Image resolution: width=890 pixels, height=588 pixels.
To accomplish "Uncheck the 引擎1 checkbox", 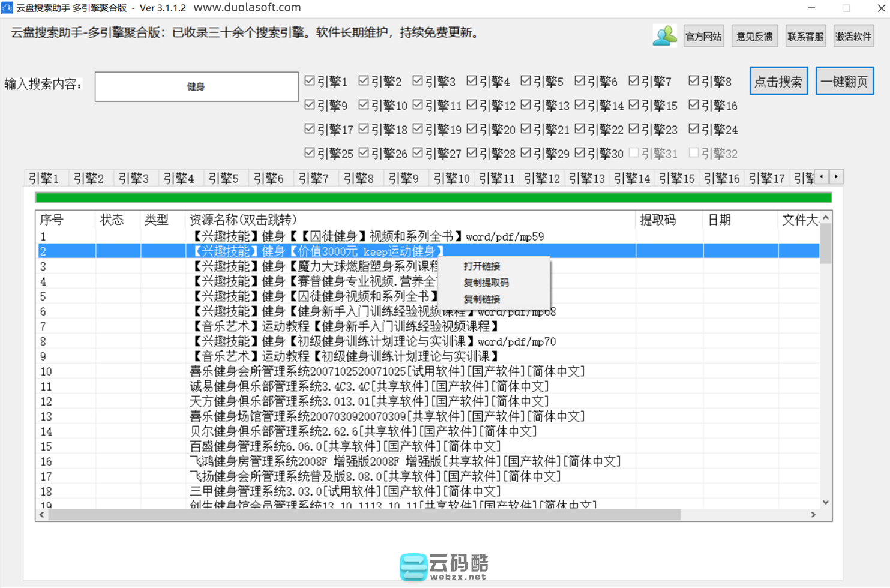I will 310,81.
